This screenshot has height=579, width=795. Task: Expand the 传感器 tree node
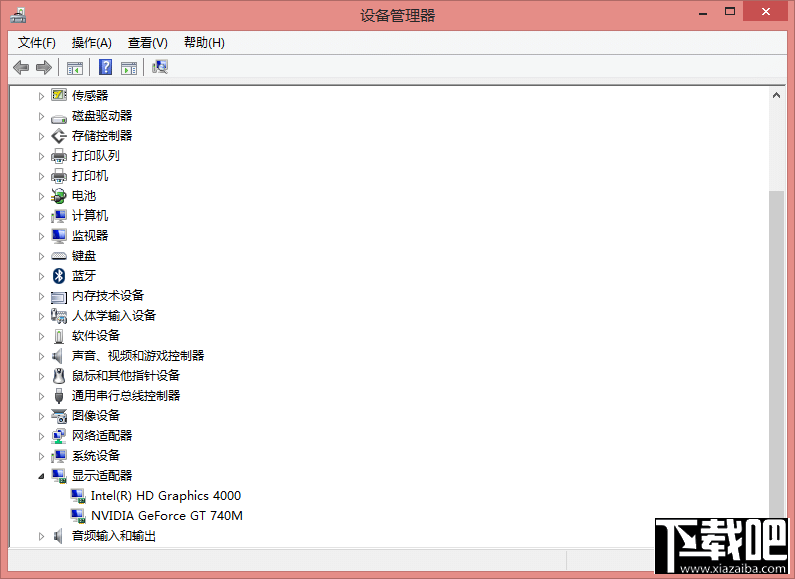click(x=41, y=96)
